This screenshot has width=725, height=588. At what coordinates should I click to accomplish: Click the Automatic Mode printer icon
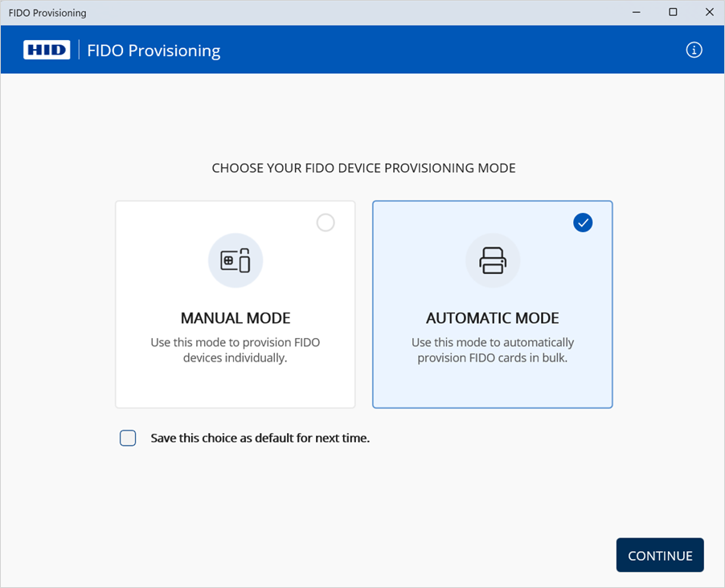493,260
